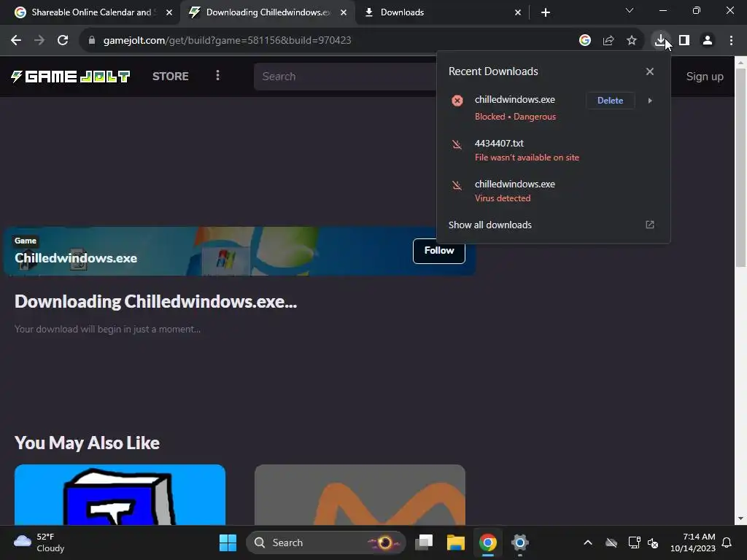This screenshot has width=747, height=560.
Task: Click the Chrome taskbar icon
Action: pyautogui.click(x=488, y=542)
